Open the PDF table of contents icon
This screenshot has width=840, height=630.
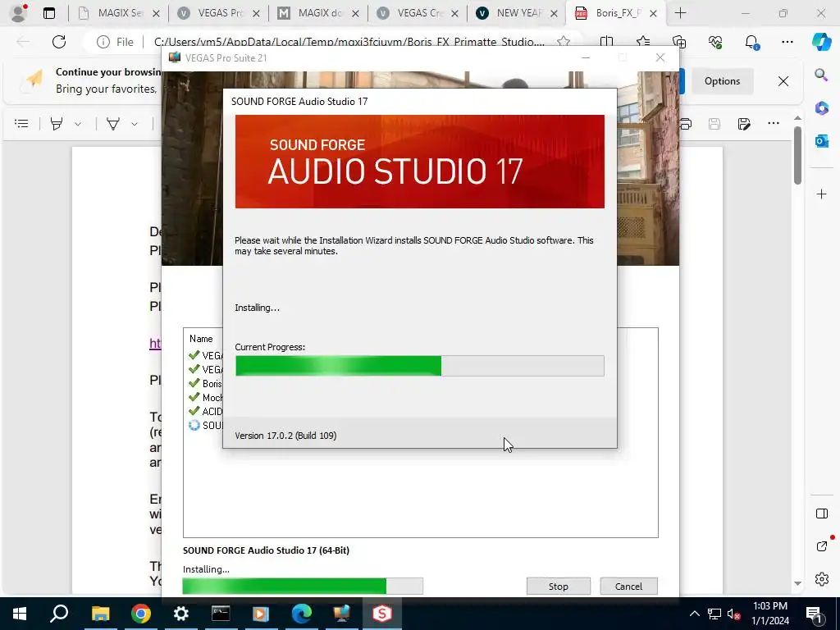21,124
